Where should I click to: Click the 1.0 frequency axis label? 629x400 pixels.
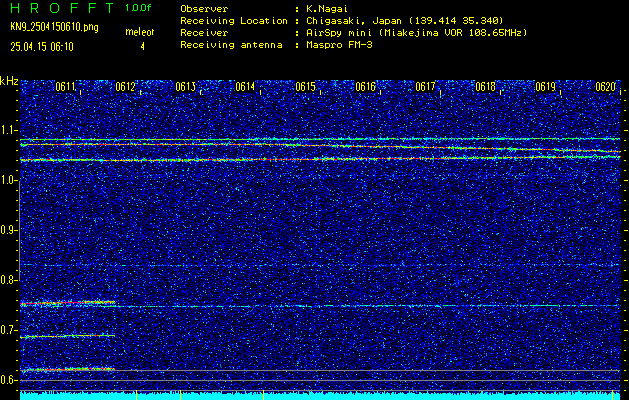8,181
